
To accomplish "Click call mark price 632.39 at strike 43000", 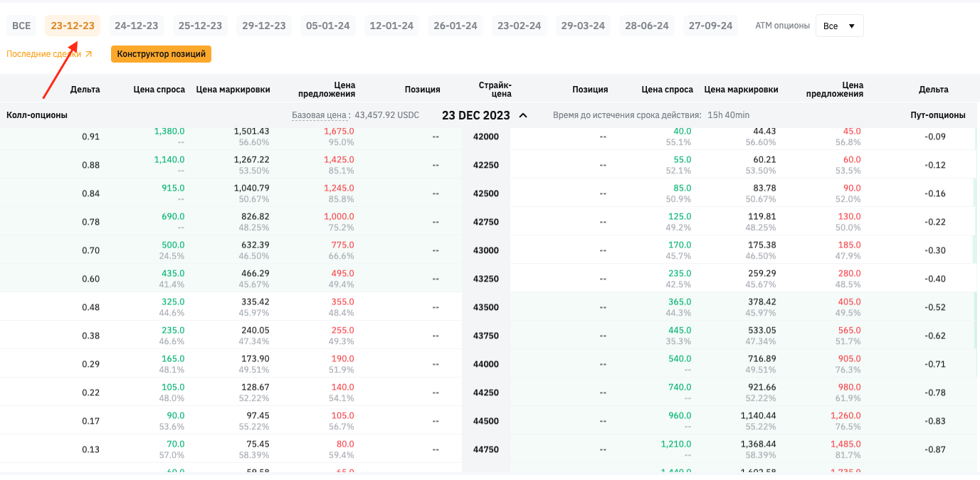I will [x=255, y=245].
